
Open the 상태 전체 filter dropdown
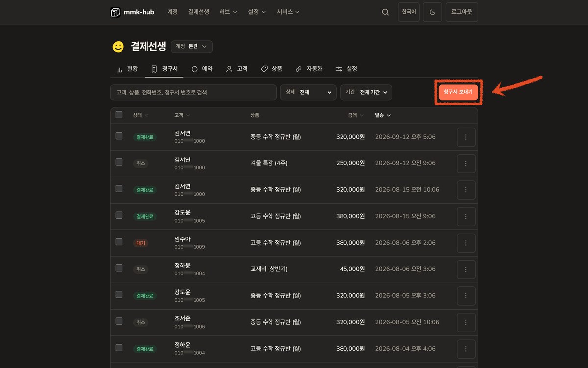308,92
